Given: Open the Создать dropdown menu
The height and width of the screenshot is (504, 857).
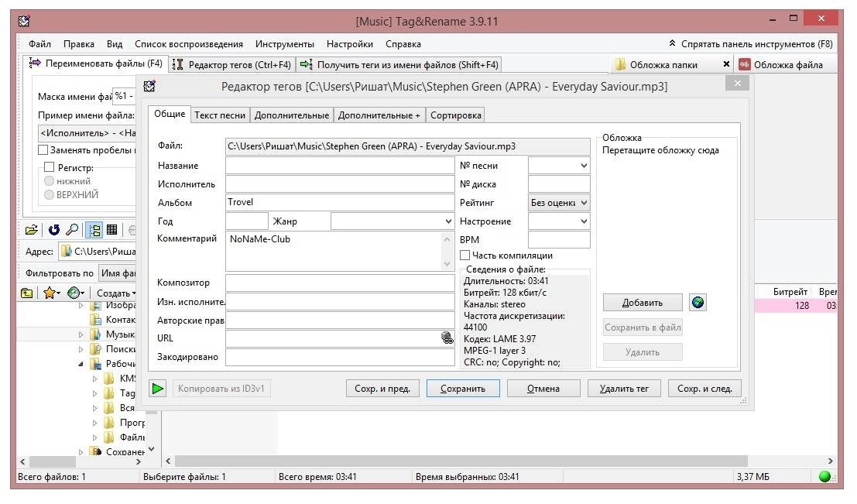Looking at the screenshot, I should pyautogui.click(x=116, y=293).
